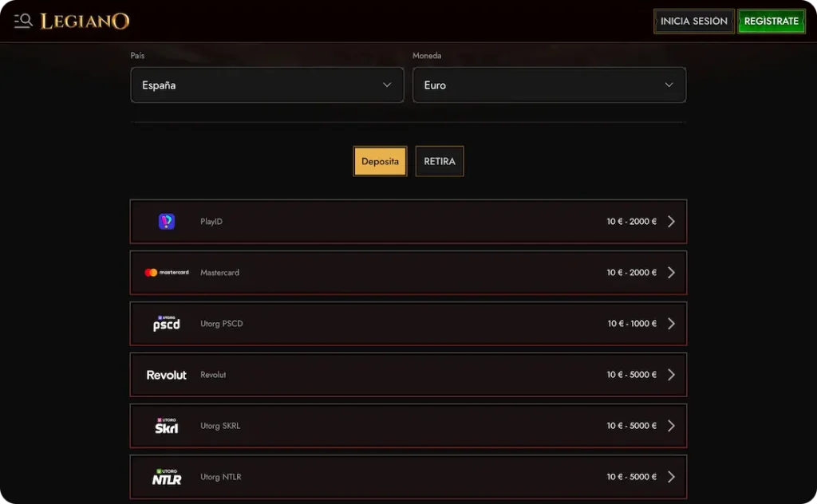Screen dimensions: 817x504
Task: Expand the PlayID row chevron
Action: click(671, 221)
